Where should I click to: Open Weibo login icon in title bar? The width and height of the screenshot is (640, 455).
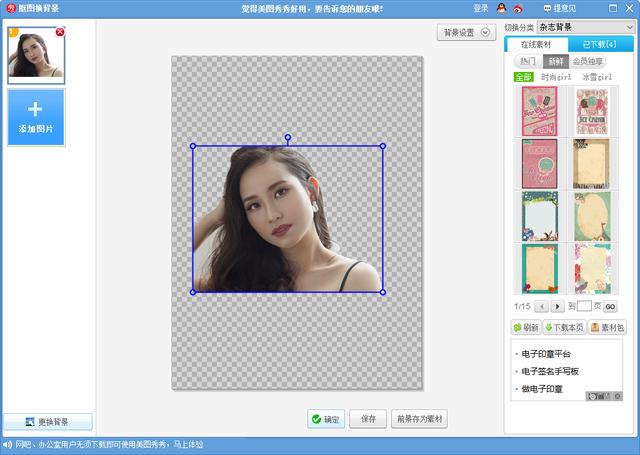(x=517, y=8)
